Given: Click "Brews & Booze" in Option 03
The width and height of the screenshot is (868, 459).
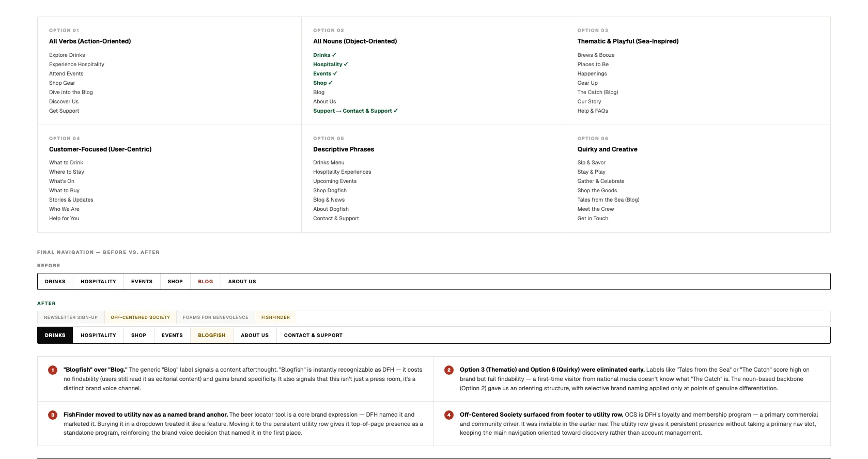Looking at the screenshot, I should (x=596, y=55).
